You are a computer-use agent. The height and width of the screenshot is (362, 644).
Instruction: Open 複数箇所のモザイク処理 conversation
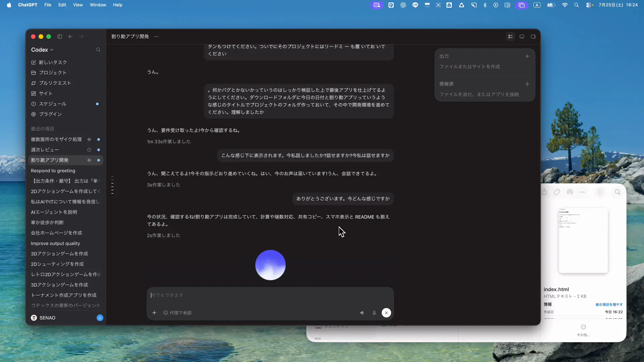click(x=66, y=139)
